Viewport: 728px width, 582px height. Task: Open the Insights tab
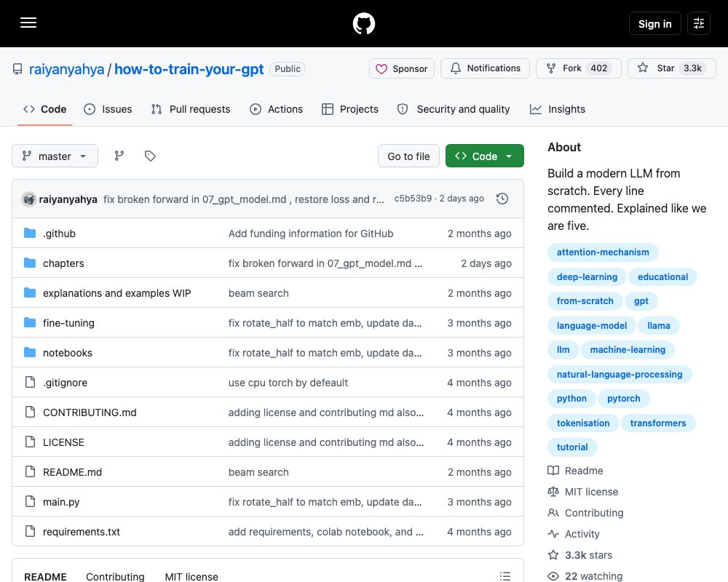click(558, 109)
